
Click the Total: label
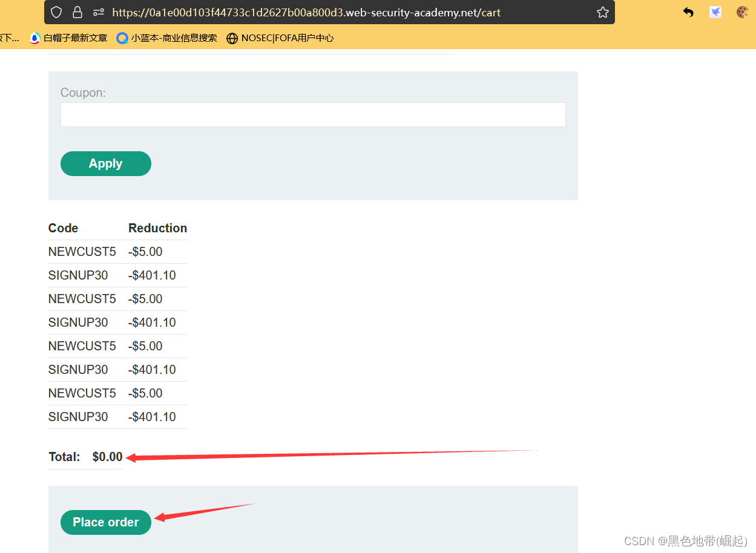(x=64, y=457)
